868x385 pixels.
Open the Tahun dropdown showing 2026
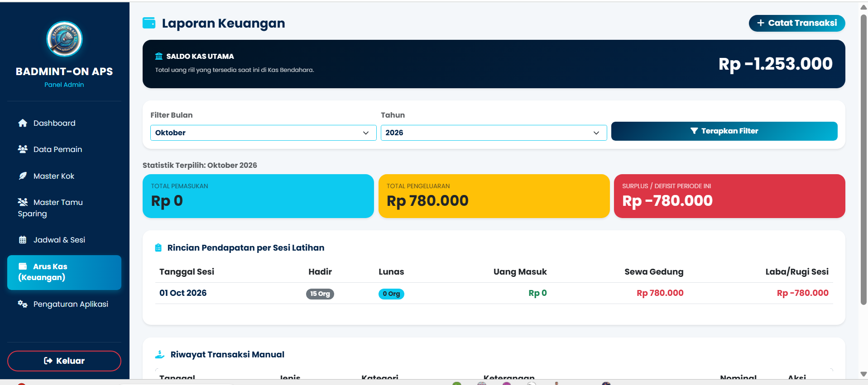click(494, 133)
